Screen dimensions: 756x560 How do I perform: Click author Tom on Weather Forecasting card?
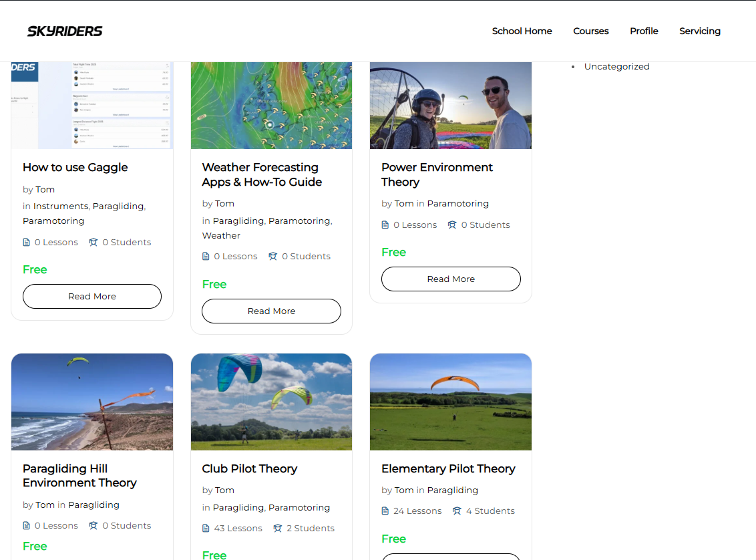224,204
